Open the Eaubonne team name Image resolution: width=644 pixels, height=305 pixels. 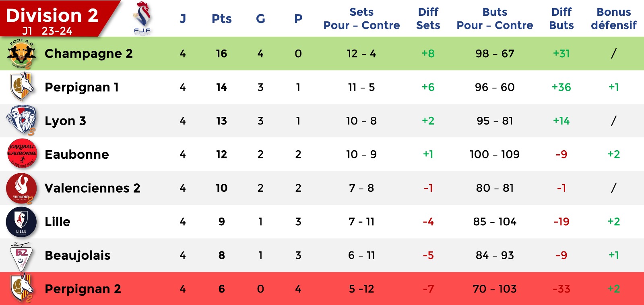(x=77, y=154)
